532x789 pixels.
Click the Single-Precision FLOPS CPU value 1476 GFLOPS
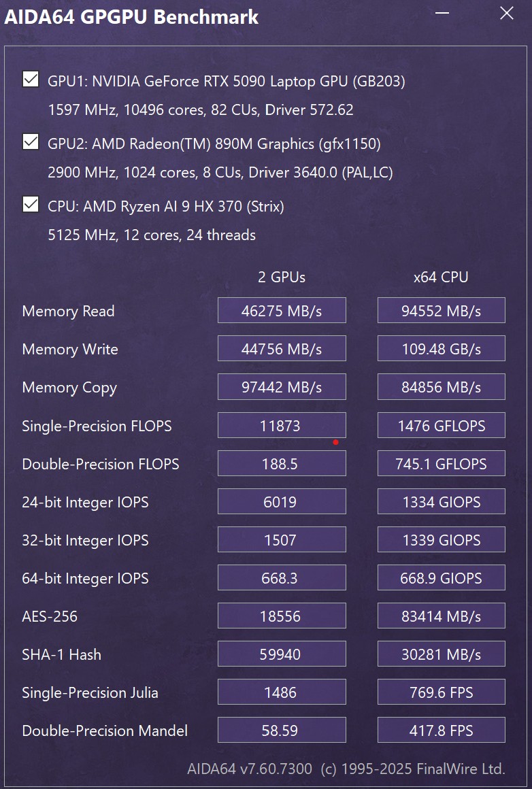pyautogui.click(x=442, y=425)
